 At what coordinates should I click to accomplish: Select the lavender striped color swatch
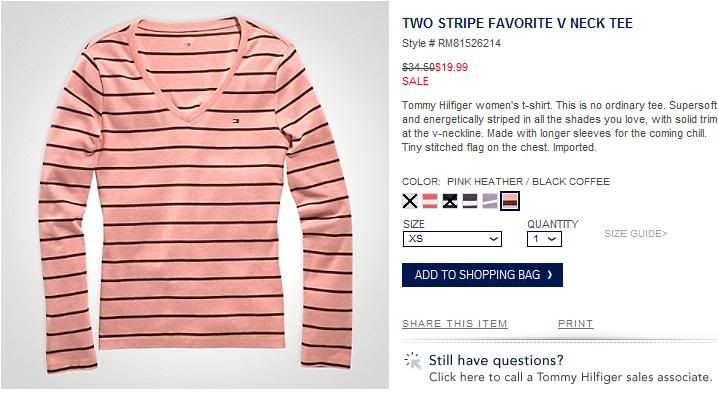click(490, 201)
